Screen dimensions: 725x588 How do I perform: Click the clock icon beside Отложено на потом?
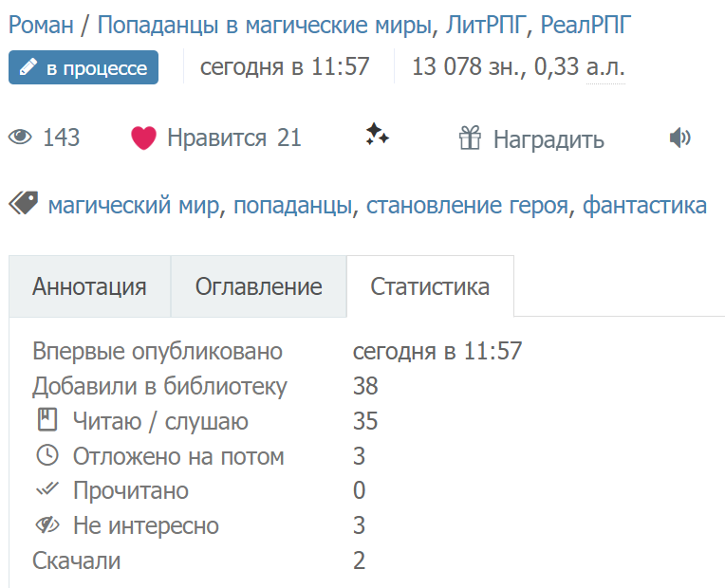tap(46, 455)
